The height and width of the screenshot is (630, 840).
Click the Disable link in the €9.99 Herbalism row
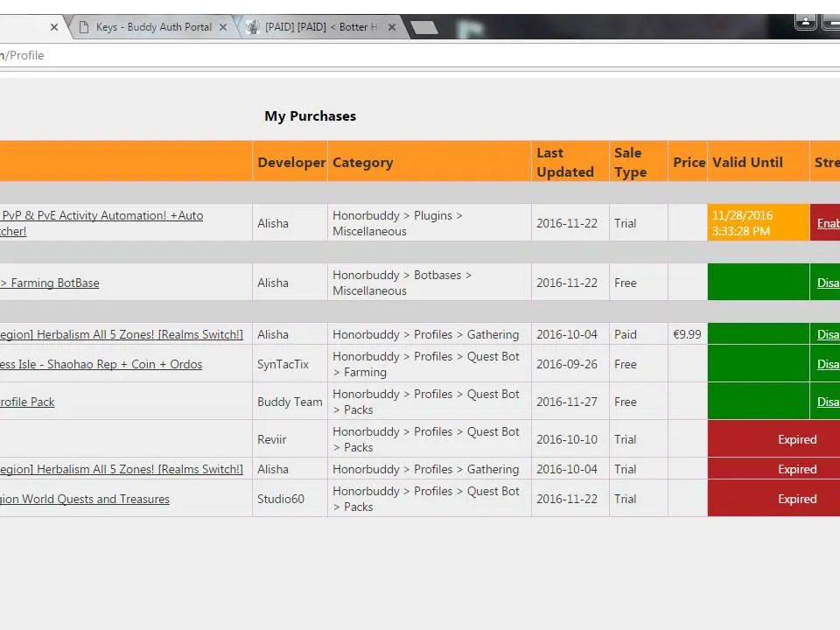point(829,334)
